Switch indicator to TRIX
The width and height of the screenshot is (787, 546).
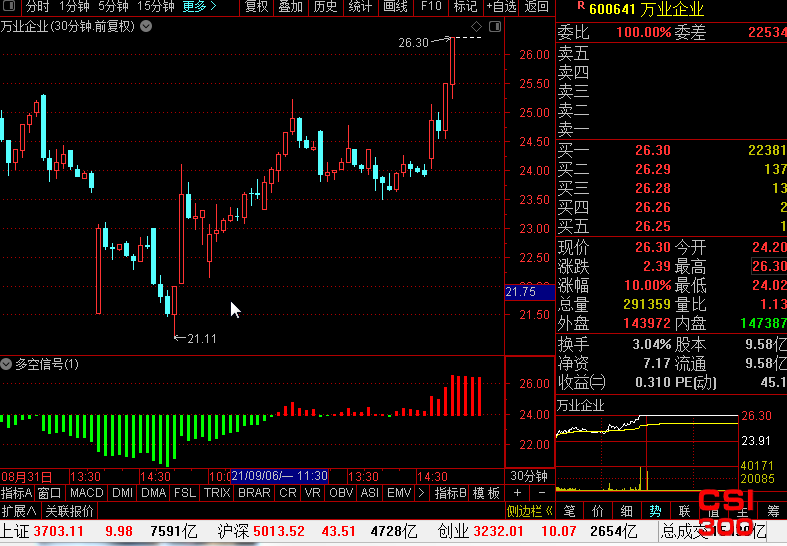[x=217, y=493]
